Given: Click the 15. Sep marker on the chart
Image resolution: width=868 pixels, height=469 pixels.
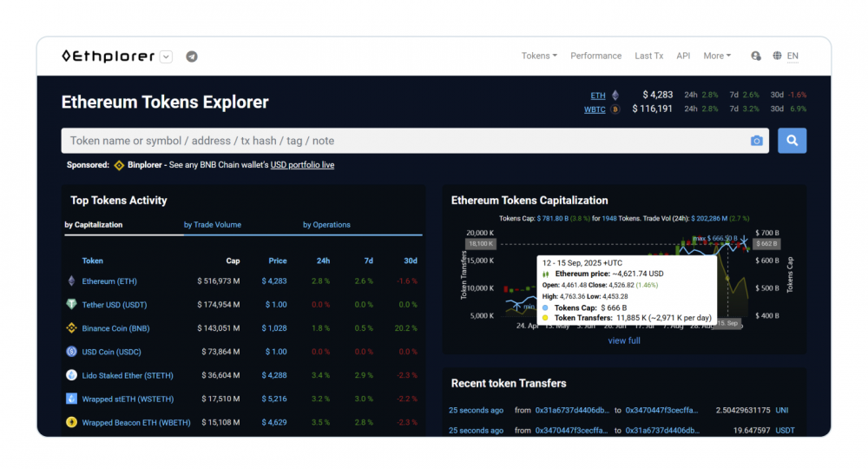Looking at the screenshot, I should point(727,322).
